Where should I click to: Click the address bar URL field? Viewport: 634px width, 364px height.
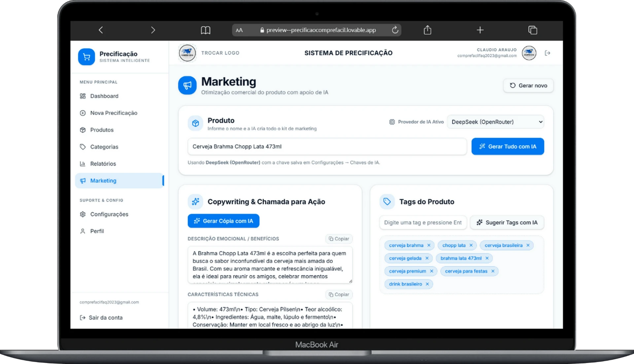click(316, 30)
